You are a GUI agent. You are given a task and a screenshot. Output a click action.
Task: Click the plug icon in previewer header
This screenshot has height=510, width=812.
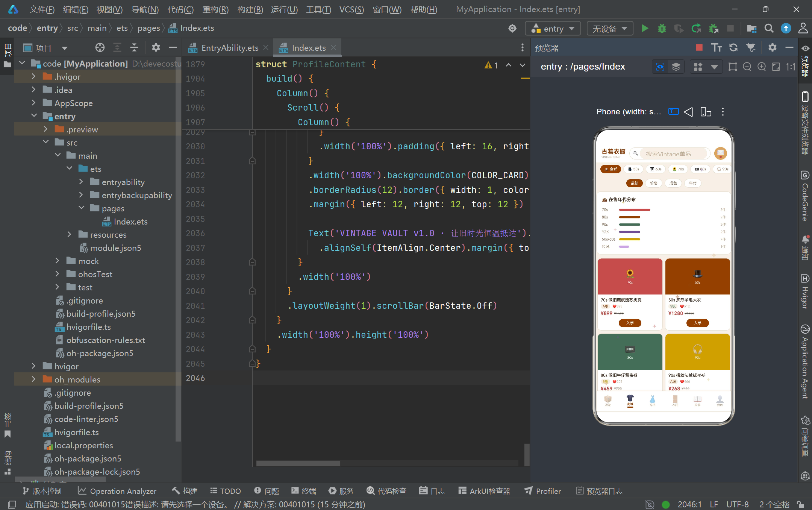click(x=751, y=47)
